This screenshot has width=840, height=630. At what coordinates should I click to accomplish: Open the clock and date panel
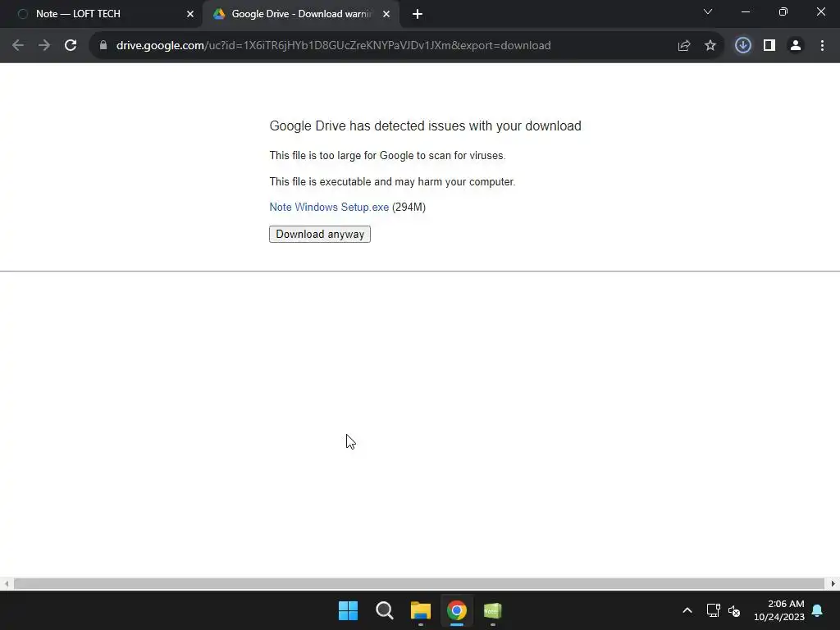(x=779, y=610)
